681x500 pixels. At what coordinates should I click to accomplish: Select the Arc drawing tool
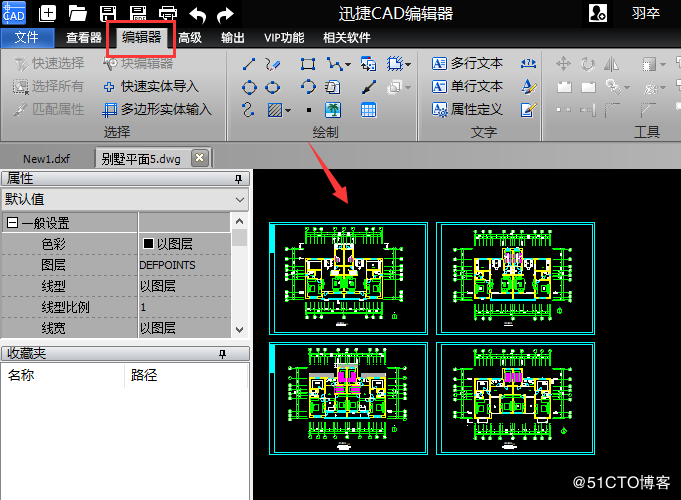tap(308, 87)
